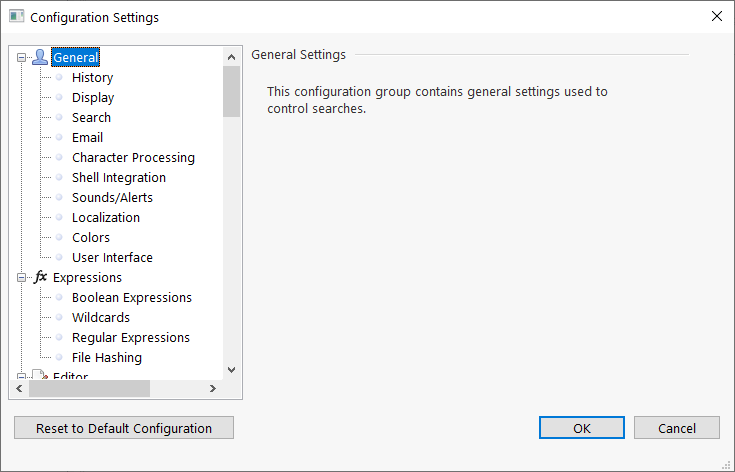Click the fx Expressions icon

click(x=40, y=277)
